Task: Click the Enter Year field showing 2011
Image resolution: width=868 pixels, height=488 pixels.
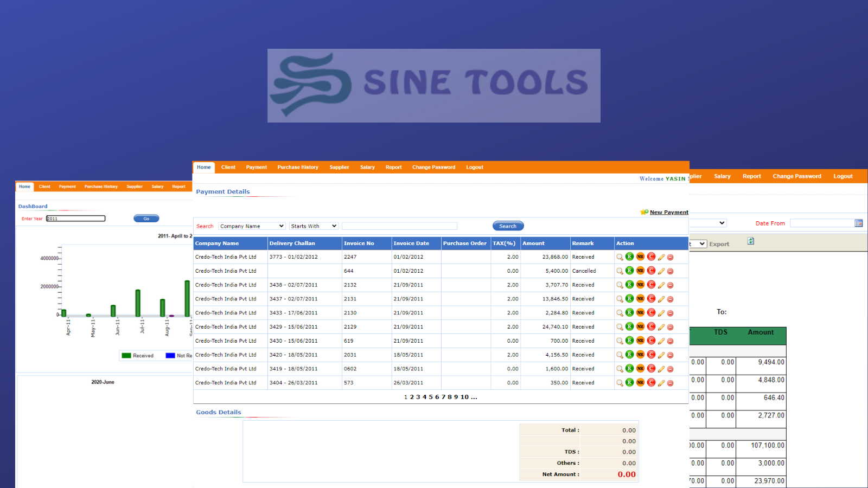Action: [x=75, y=219]
